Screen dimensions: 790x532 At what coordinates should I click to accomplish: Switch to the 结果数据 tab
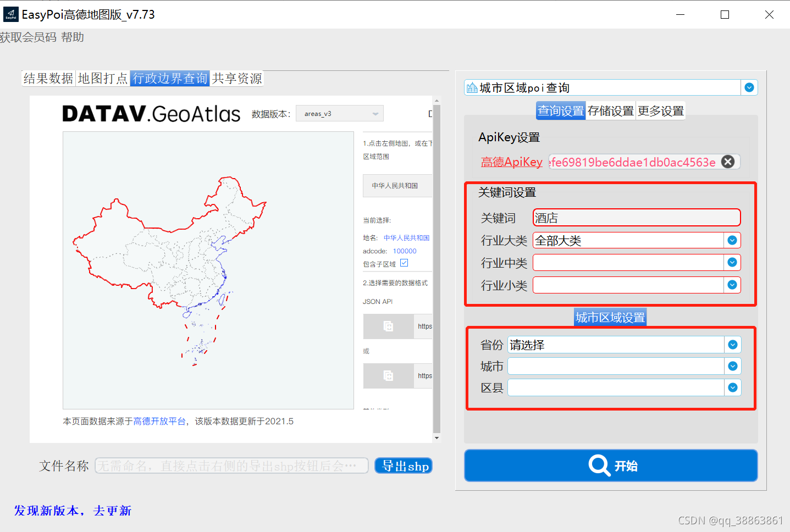(48, 79)
